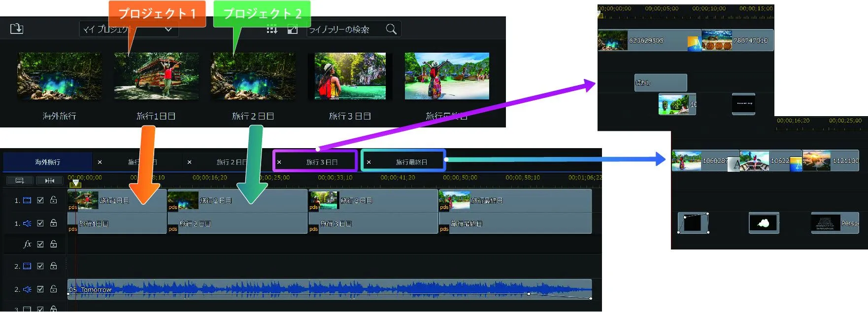Focus the ライブラリーの検索 search field
This screenshot has height=312, width=868.
[x=345, y=30]
